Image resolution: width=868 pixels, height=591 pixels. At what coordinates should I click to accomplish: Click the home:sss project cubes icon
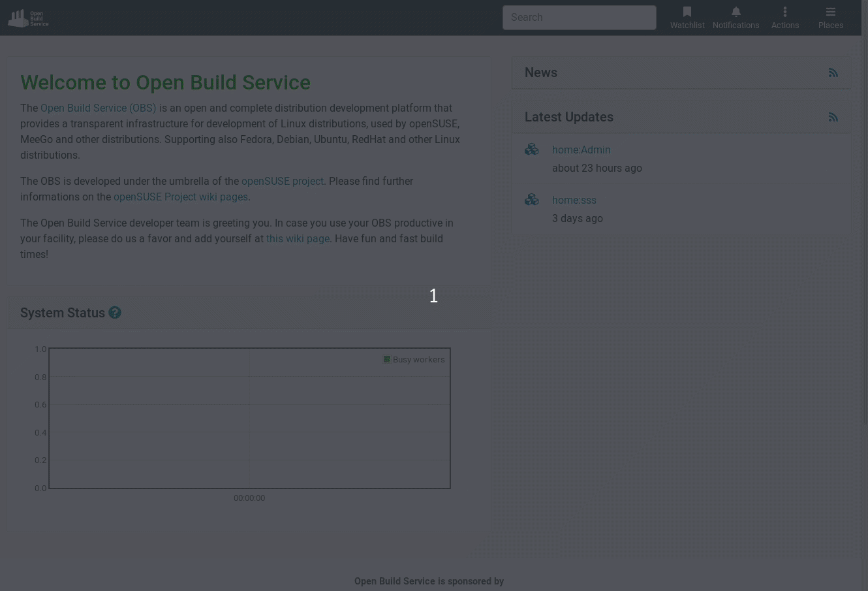pyautogui.click(x=532, y=200)
